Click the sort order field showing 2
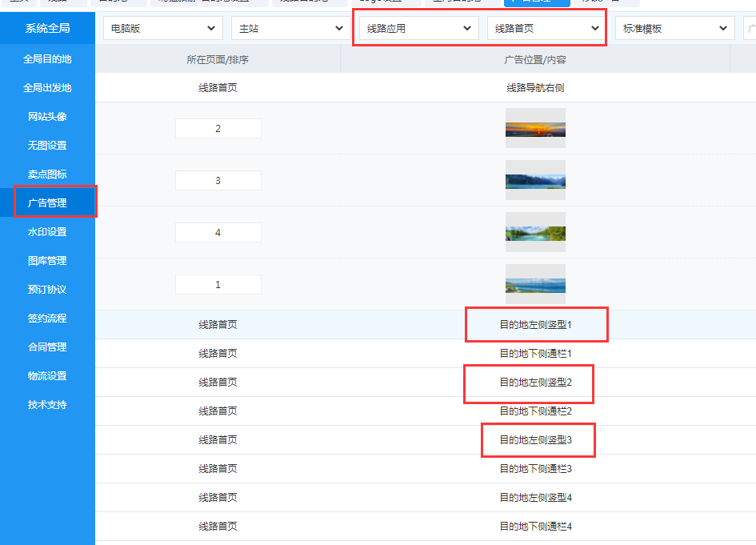 pos(218,129)
